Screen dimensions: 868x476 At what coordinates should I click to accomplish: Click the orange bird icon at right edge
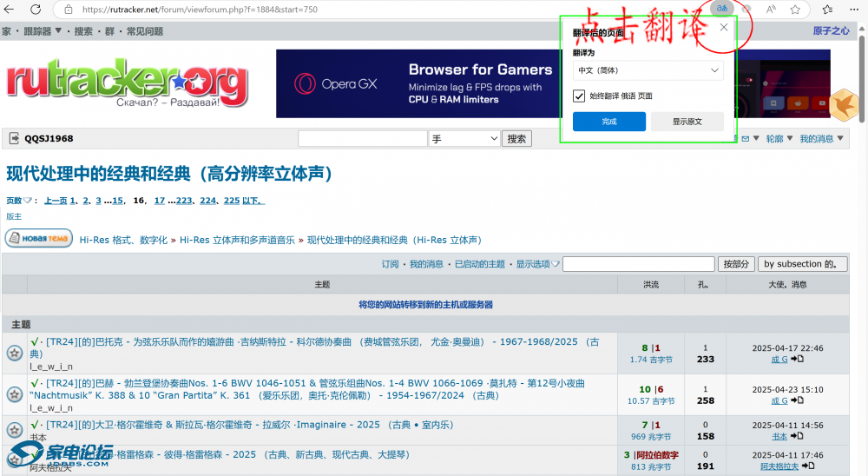tap(842, 104)
